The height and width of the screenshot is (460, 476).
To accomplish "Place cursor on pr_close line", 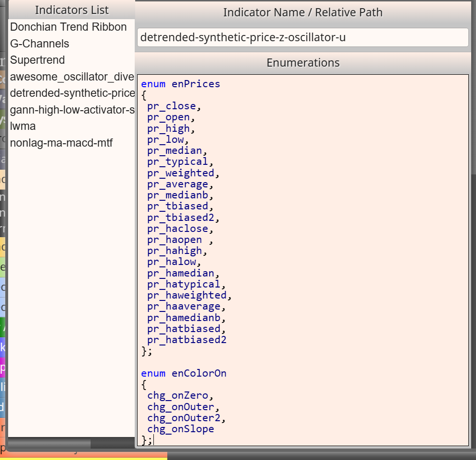I will pyautogui.click(x=174, y=106).
